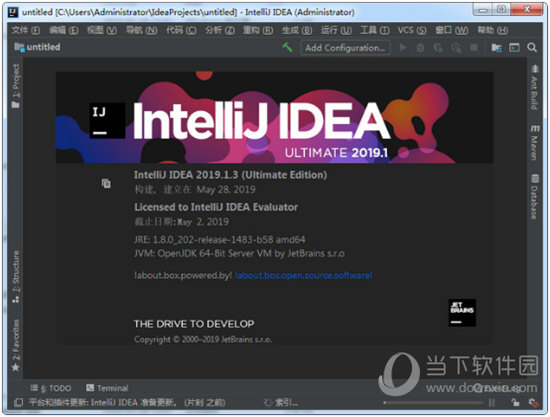Open the 重构 (R) menu
This screenshot has width=550, height=417.
258,30
